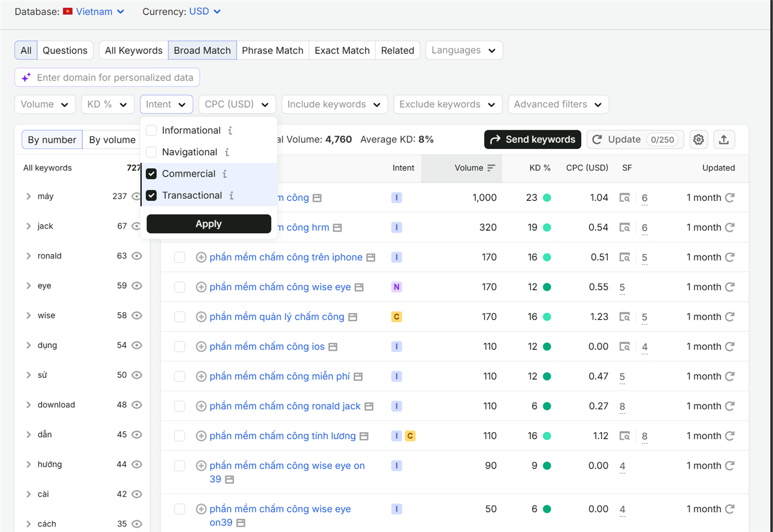Add 'phần mềm chấm công trên iphone' plus icon
Screen dimensions: 773x532
point(201,257)
